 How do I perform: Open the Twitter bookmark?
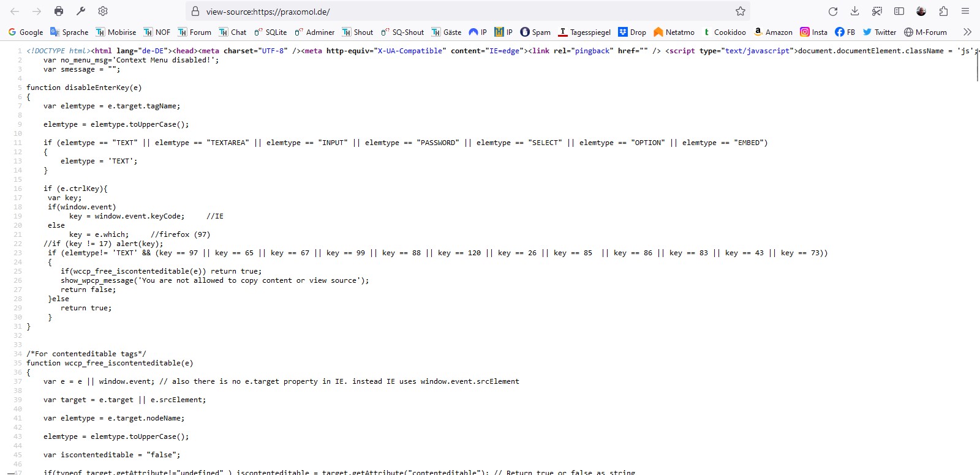click(879, 32)
